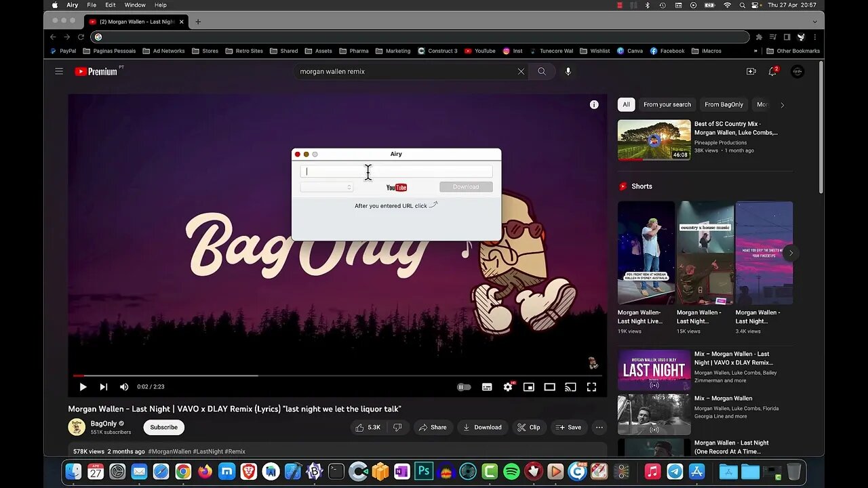868x488 pixels.
Task: Open Best of SC Country Mix thumbnail
Action: (654, 140)
